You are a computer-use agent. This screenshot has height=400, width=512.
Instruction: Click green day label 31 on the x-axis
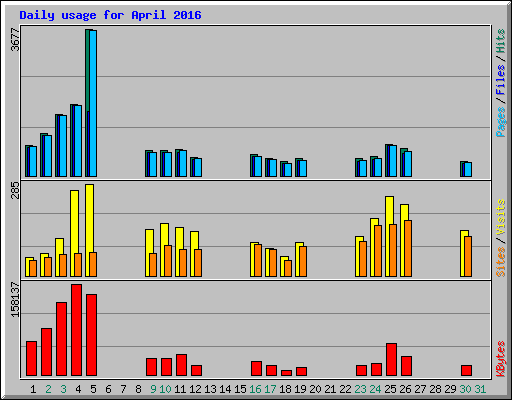480,389
